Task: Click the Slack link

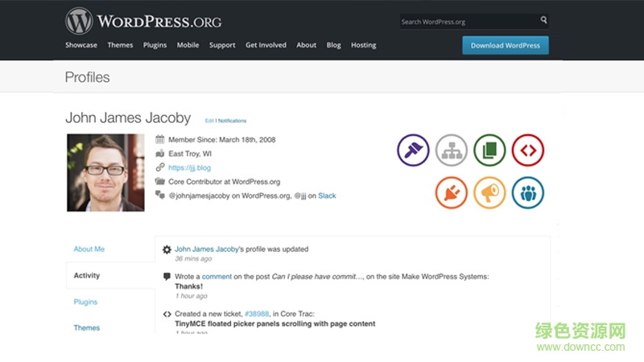Action: coord(327,195)
